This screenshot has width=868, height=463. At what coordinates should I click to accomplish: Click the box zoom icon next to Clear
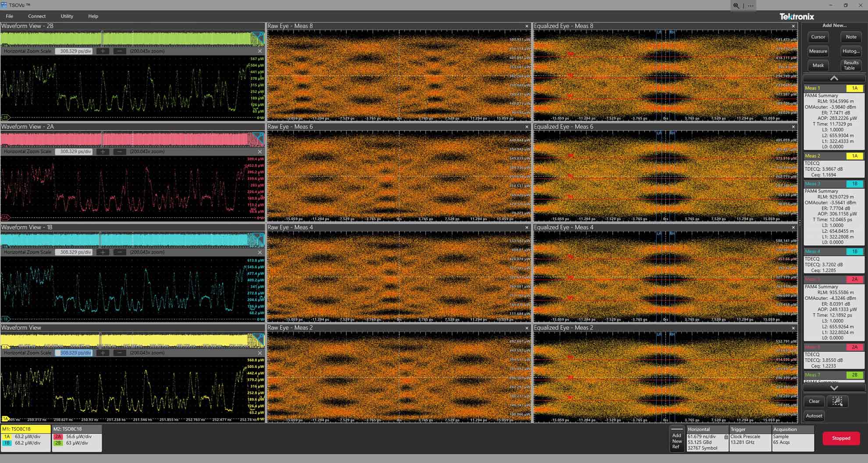837,401
